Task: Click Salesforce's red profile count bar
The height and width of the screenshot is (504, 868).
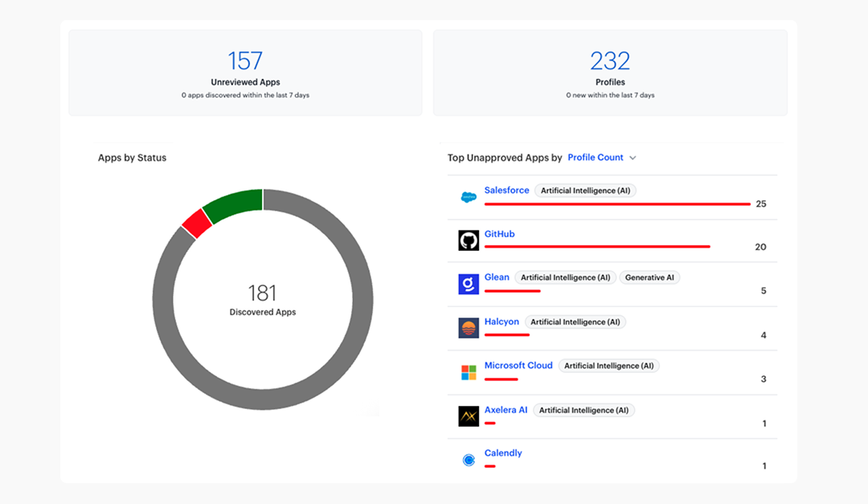Action: pos(615,205)
